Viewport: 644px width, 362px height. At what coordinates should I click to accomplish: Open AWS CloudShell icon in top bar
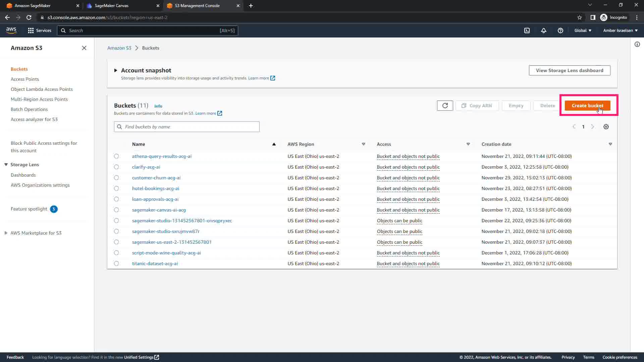click(x=527, y=31)
